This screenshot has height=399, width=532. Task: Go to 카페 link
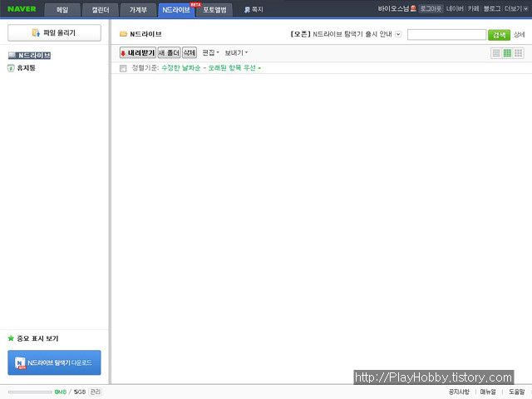pyautogui.click(x=473, y=8)
